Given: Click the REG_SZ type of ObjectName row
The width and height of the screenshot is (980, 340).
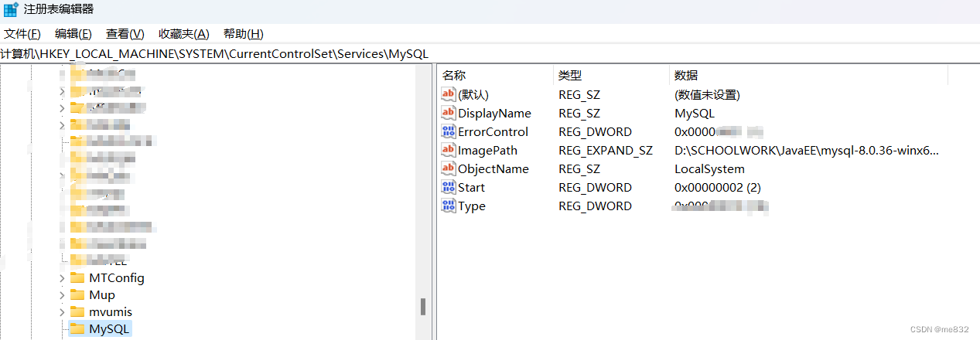Looking at the screenshot, I should pos(579,168).
